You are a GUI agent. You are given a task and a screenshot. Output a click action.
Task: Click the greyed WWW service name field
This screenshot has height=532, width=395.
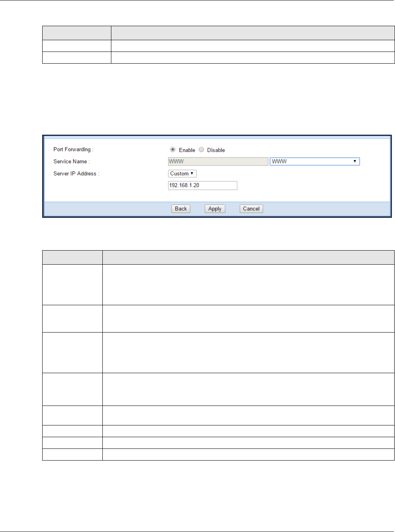218,161
